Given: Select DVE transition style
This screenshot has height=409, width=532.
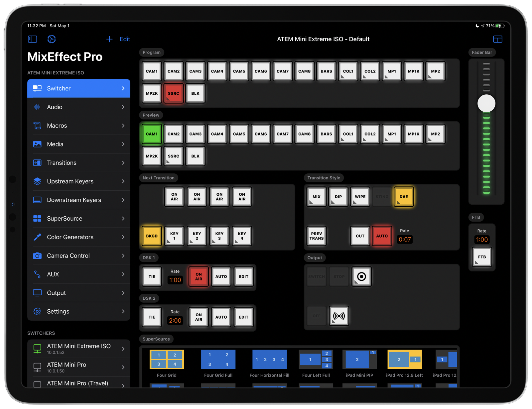Looking at the screenshot, I should pos(404,197).
